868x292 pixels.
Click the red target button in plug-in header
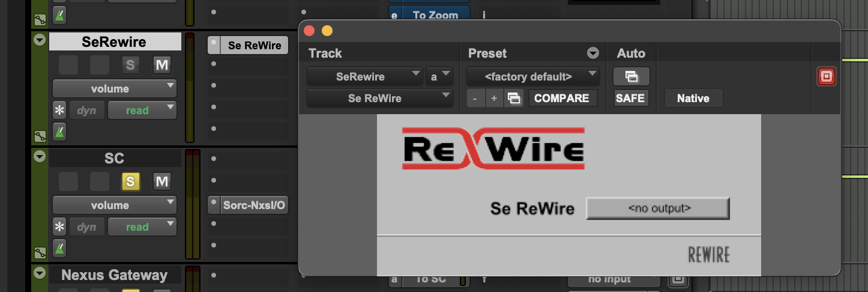(x=826, y=77)
